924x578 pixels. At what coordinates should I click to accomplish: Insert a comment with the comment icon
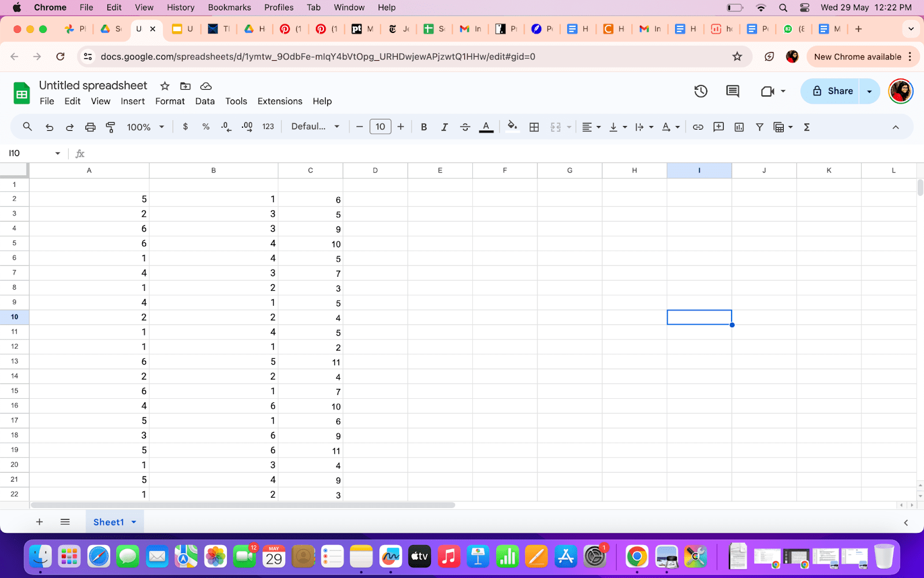(718, 127)
